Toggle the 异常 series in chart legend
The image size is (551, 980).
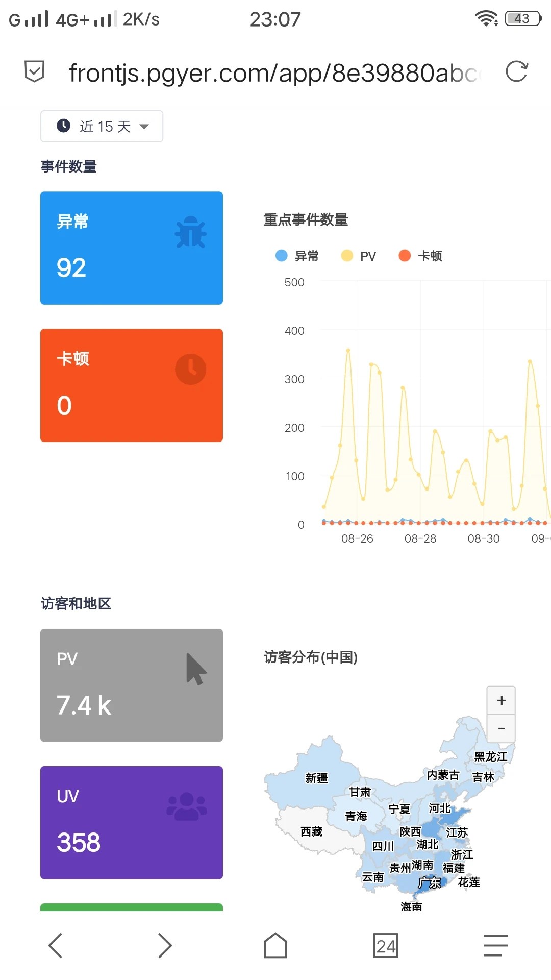click(x=297, y=256)
